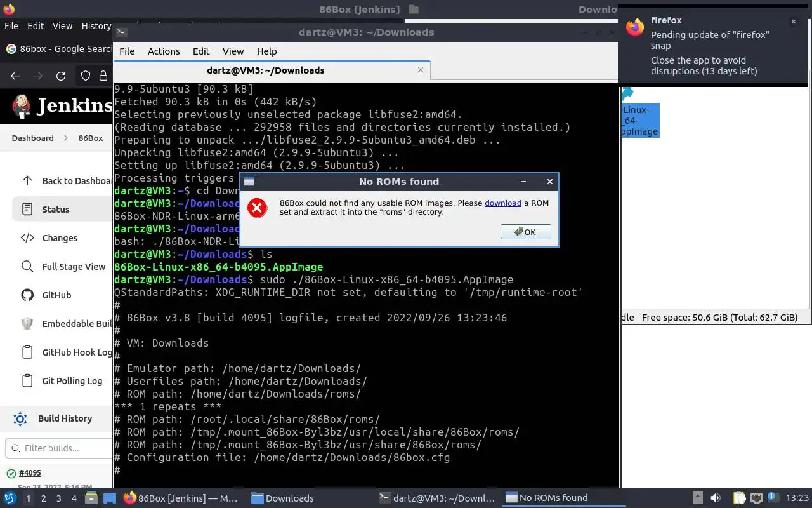Viewport: 812px width, 508px height.
Task: Open the download link in the ROM error message
Action: [502, 203]
